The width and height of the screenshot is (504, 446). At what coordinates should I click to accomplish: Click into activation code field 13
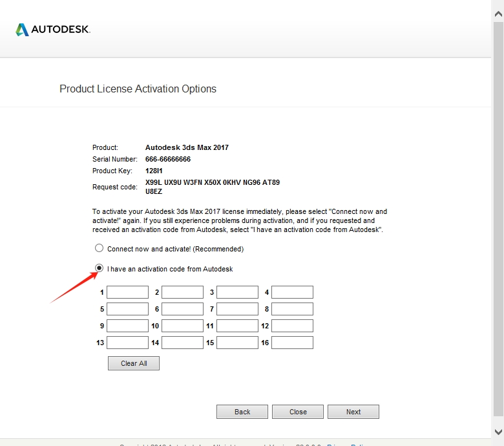pyautogui.click(x=127, y=343)
